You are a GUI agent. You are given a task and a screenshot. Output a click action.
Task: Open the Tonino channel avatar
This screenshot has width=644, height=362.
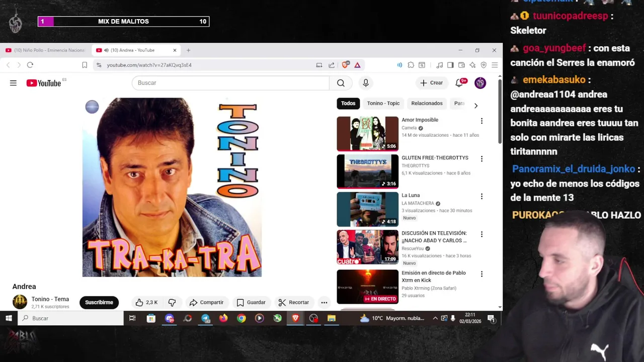(20, 302)
